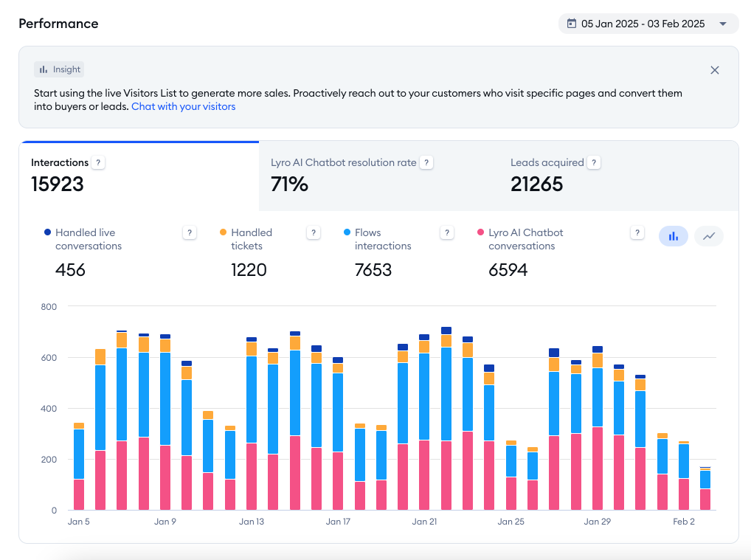Switch to the bar chart view icon
Screen dimensions: 751x560
pyautogui.click(x=672, y=236)
